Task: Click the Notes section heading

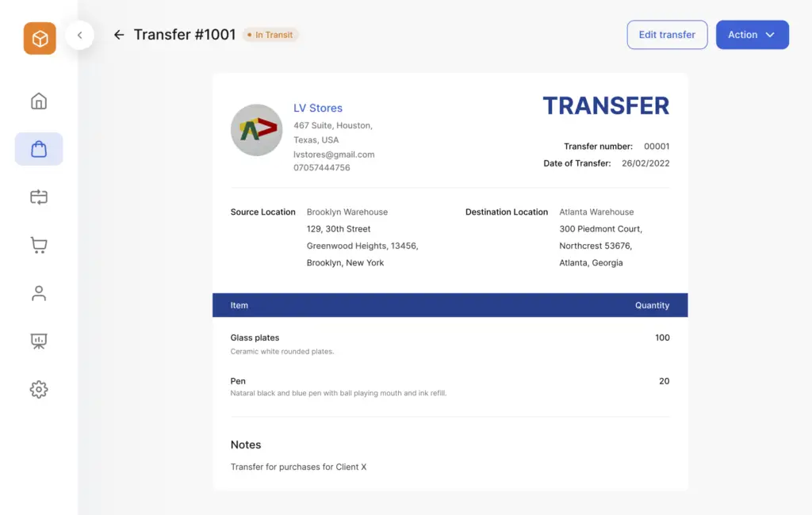Action: pos(246,444)
